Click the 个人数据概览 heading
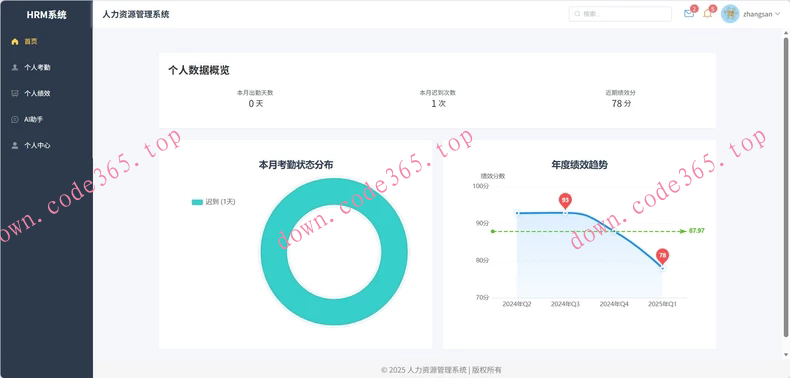 (x=199, y=71)
